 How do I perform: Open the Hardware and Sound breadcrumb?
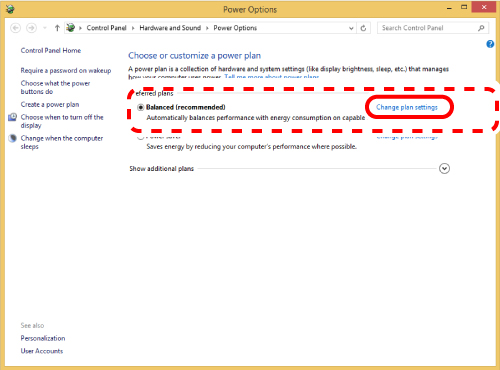[x=170, y=28]
